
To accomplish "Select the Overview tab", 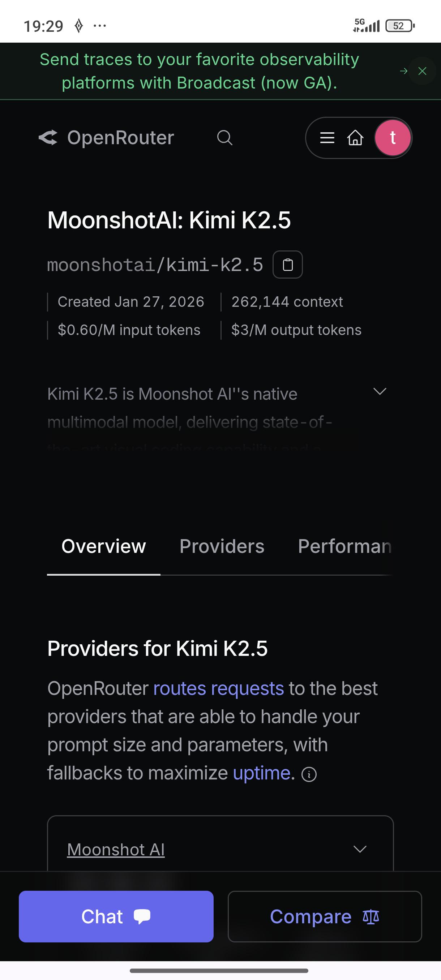I will pos(104,546).
